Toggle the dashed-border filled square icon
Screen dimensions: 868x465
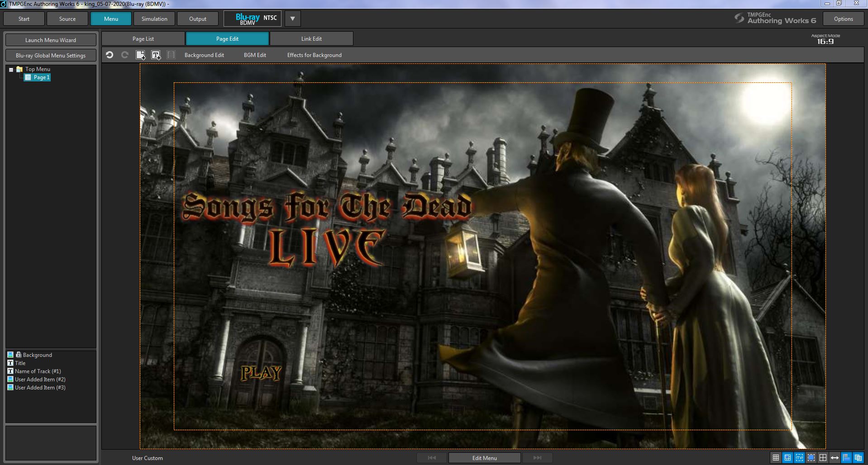[x=811, y=458]
